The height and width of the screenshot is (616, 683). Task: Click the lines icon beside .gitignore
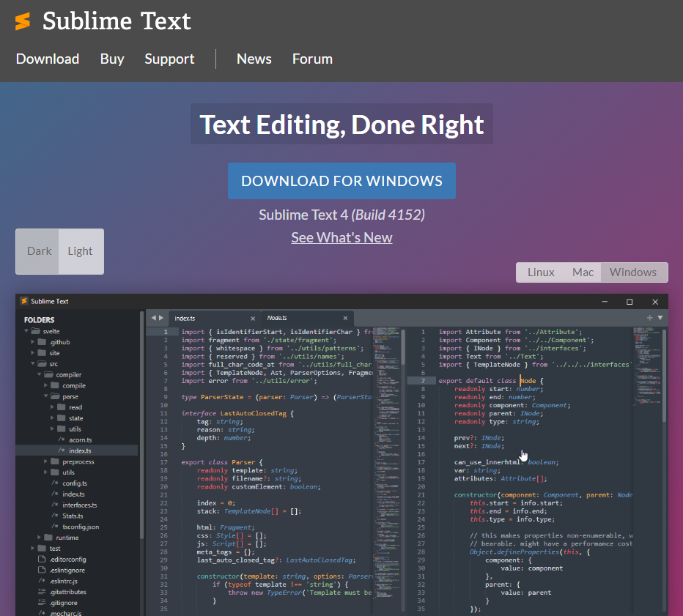tap(42, 603)
